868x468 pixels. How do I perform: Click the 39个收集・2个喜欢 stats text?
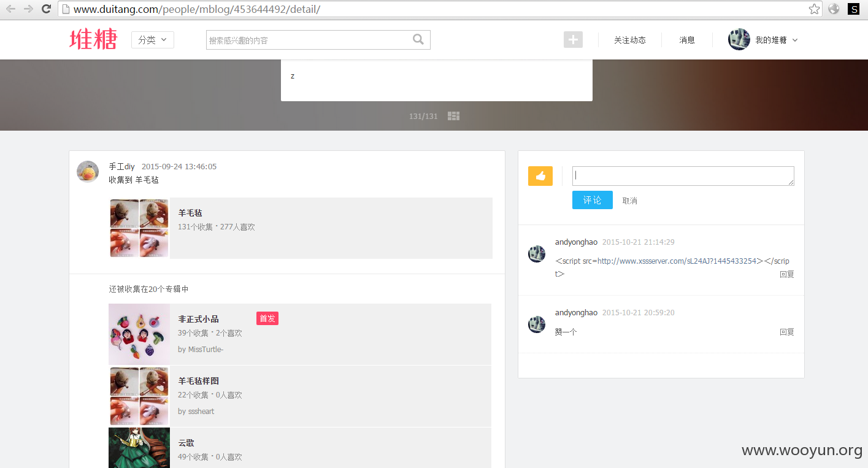[210, 333]
